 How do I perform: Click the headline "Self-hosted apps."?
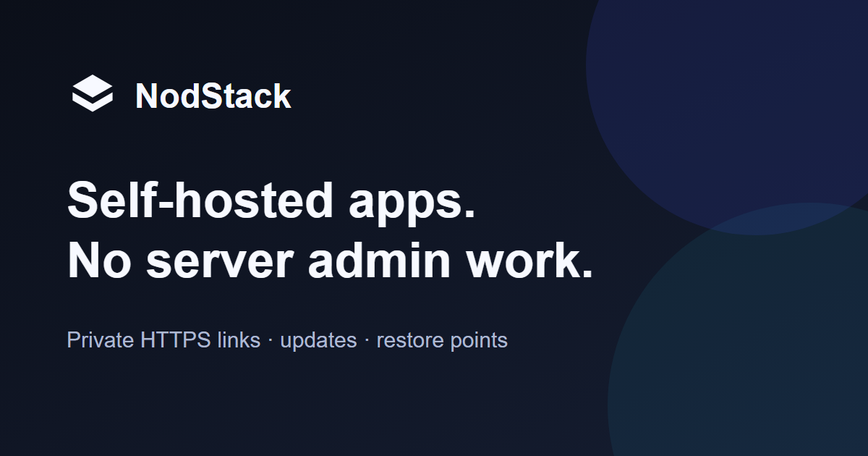(x=272, y=200)
